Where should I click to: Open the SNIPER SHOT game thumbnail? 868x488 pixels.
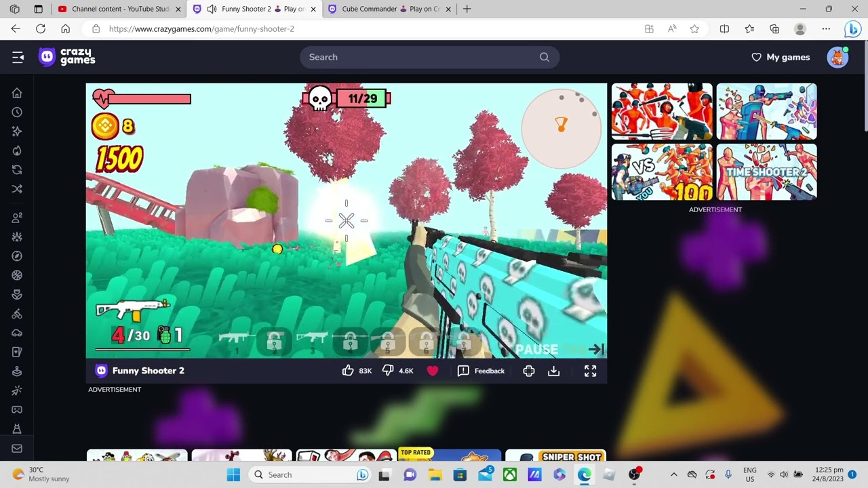[555, 455]
